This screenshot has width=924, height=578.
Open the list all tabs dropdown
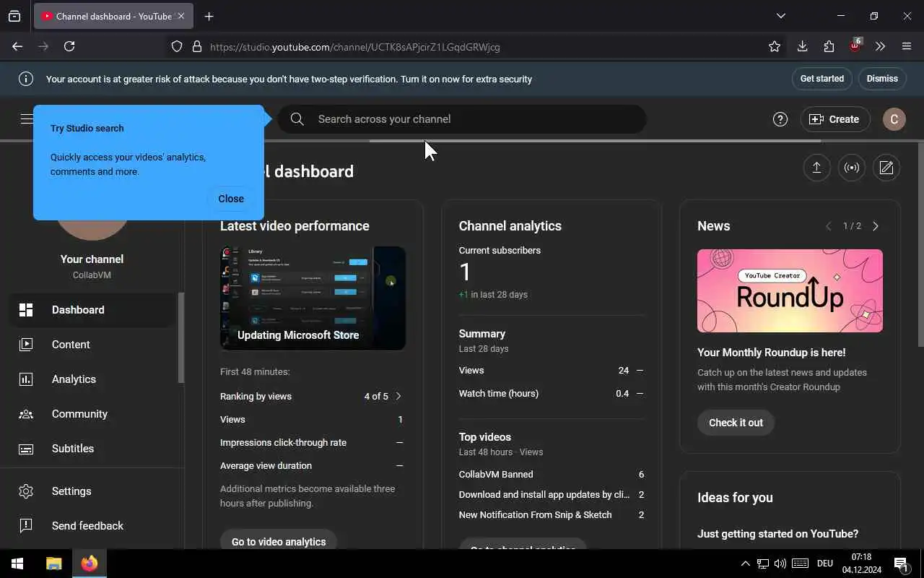[x=780, y=16]
